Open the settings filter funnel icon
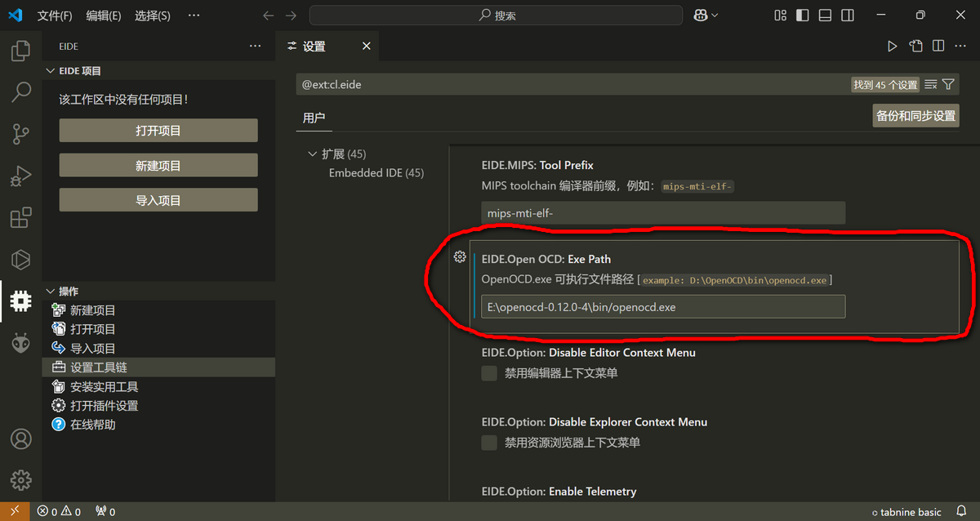 coord(948,84)
